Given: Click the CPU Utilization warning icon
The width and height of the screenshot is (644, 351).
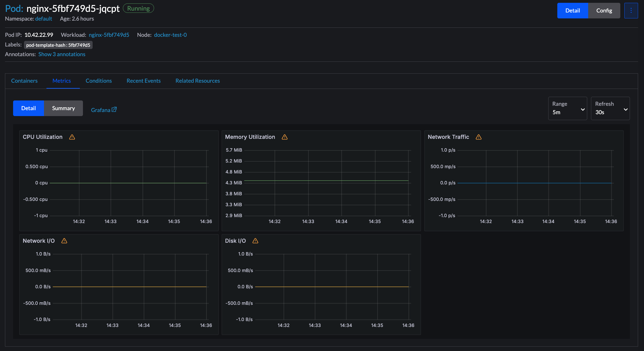Looking at the screenshot, I should pos(72,137).
